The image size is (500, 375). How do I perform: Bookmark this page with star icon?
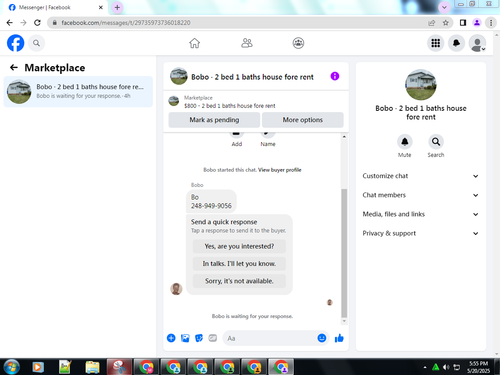tap(446, 23)
